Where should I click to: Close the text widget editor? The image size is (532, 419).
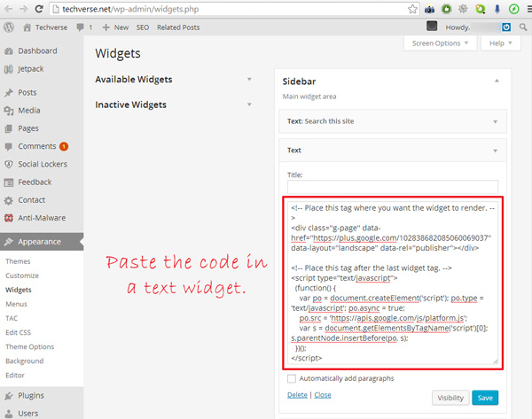[x=323, y=395]
